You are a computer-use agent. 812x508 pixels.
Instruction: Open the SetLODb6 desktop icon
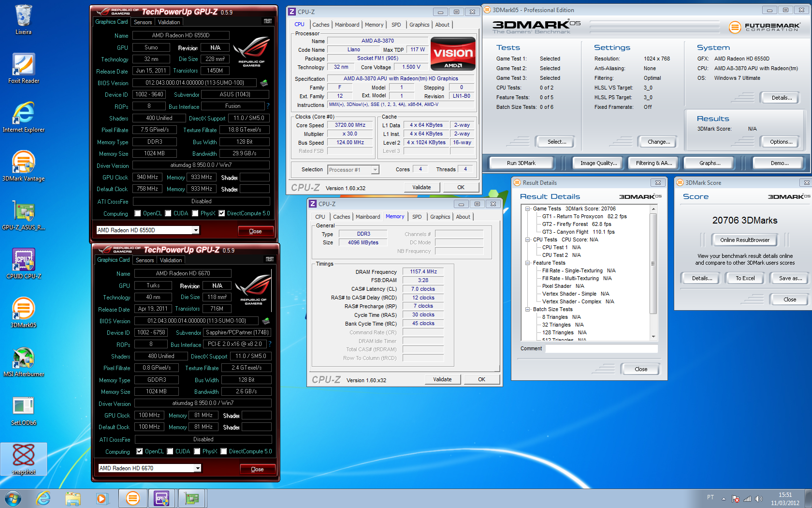pos(23,411)
